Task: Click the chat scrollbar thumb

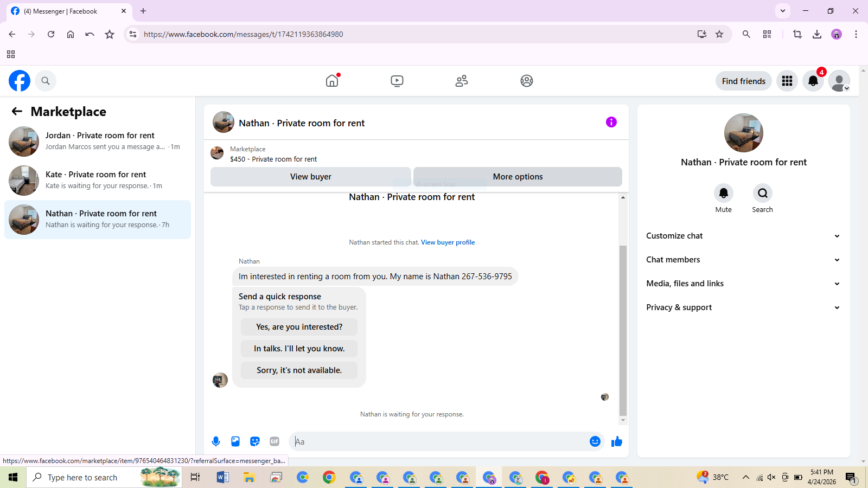Action: [x=623, y=331]
